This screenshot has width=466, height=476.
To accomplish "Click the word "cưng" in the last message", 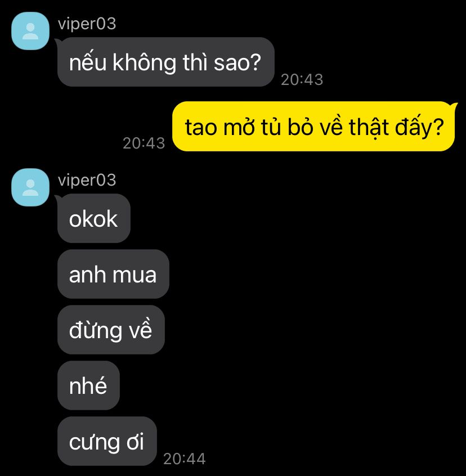I will (x=94, y=443).
